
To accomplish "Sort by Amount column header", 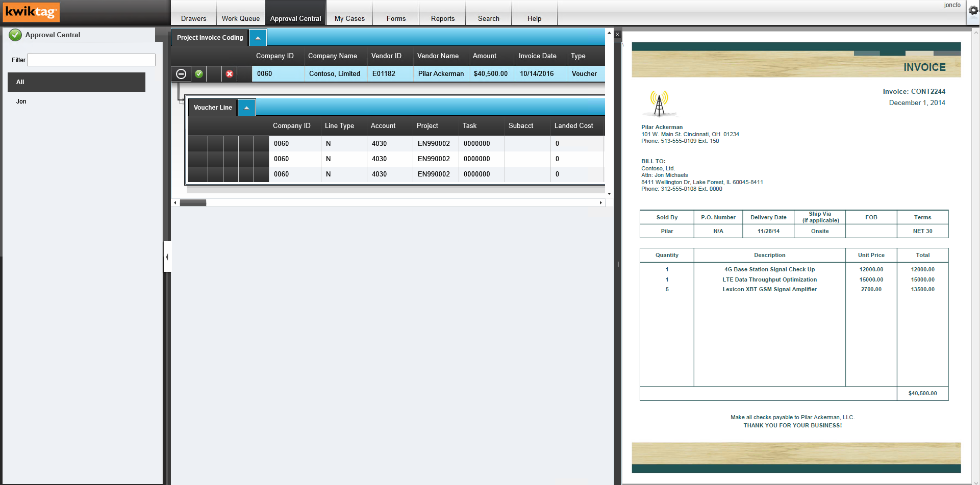I will (485, 56).
